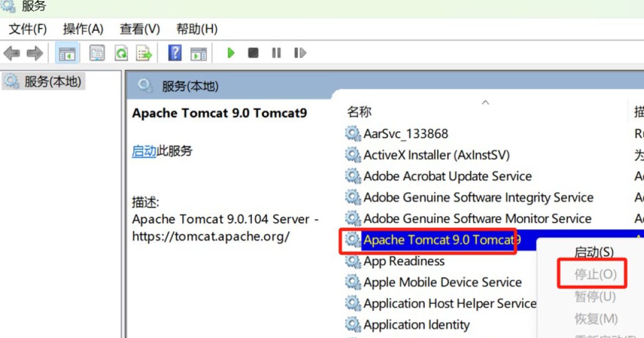Click the 服务 window title icon
This screenshot has width=644, height=338.
[x=8, y=6]
